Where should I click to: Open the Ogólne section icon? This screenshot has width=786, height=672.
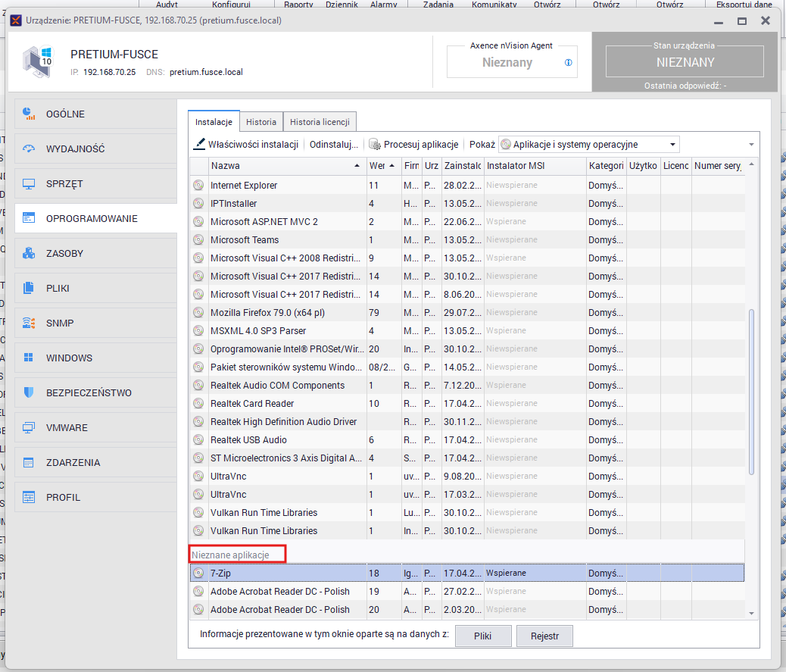[30, 114]
